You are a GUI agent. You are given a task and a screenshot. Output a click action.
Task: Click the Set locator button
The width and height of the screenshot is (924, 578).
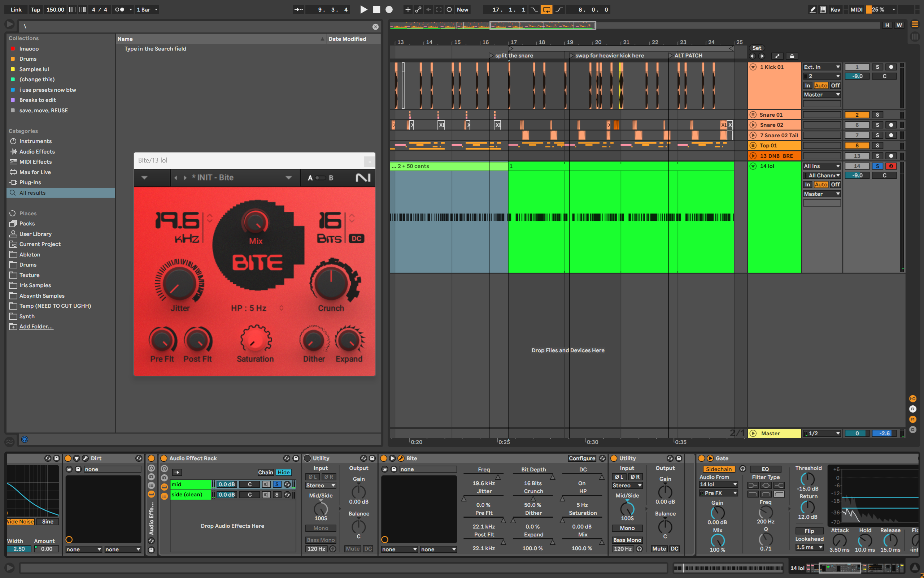757,48
